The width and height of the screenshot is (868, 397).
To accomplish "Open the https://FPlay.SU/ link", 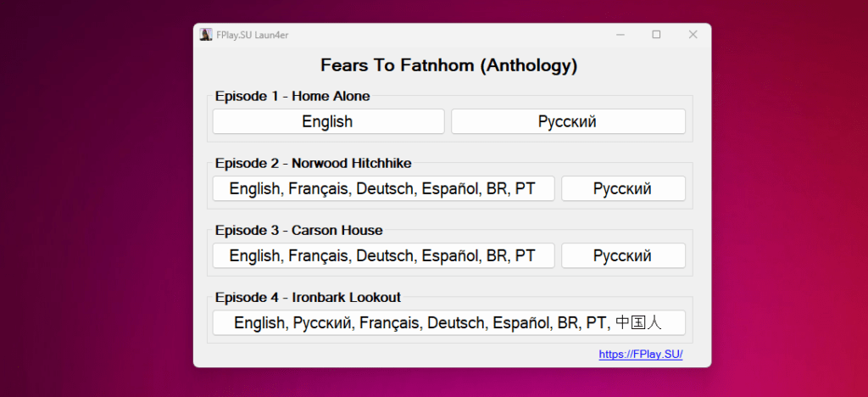I will tap(640, 355).
